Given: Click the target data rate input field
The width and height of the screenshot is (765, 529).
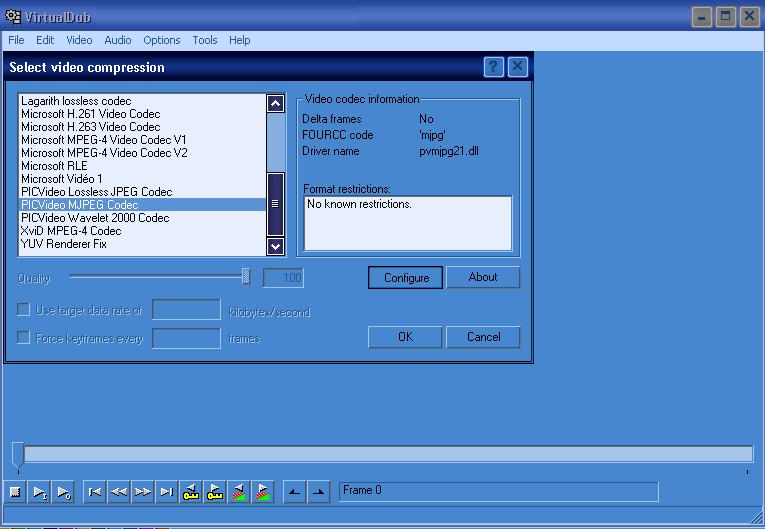Looking at the screenshot, I should (186, 310).
